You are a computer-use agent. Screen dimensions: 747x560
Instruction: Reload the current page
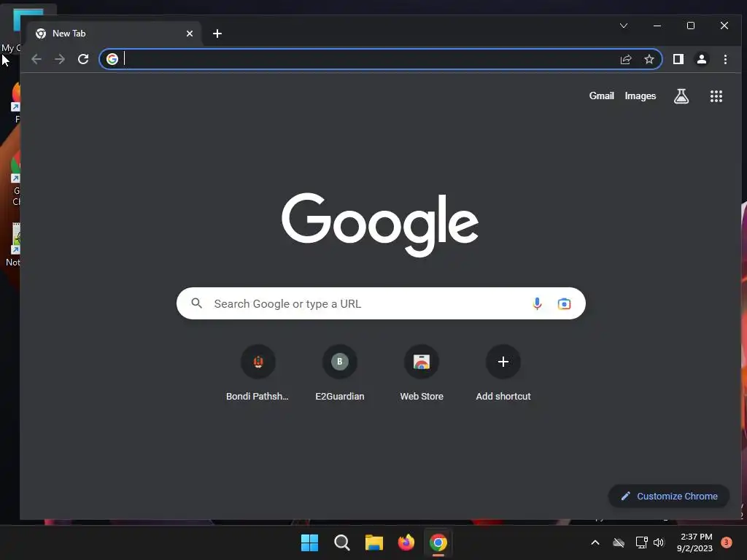[x=83, y=59]
